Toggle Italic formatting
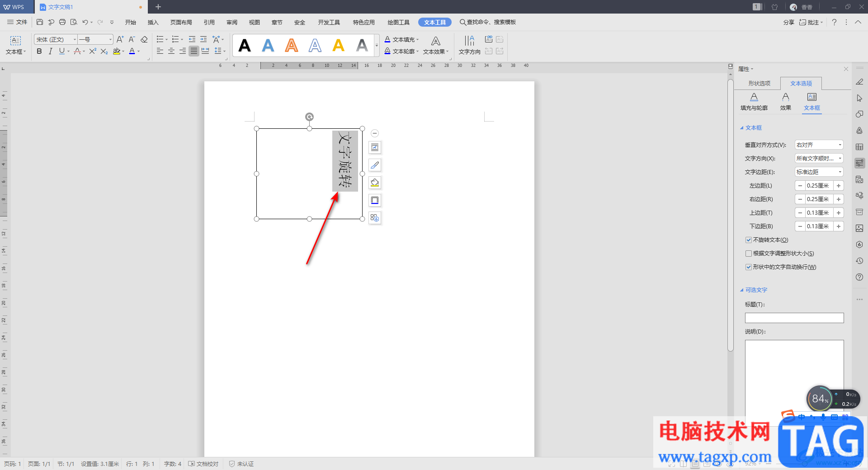The image size is (868, 470). coord(51,52)
